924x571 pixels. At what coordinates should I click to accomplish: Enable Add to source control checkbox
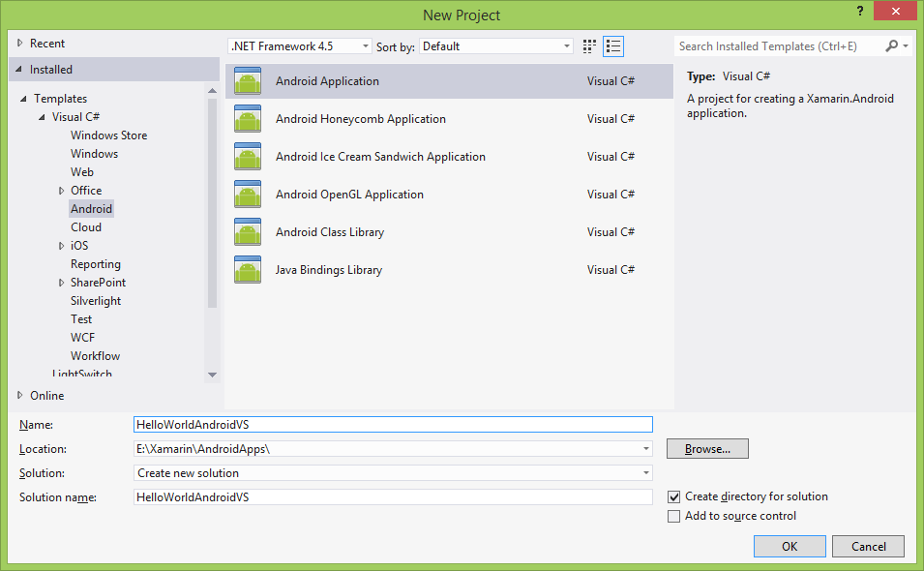pos(673,516)
